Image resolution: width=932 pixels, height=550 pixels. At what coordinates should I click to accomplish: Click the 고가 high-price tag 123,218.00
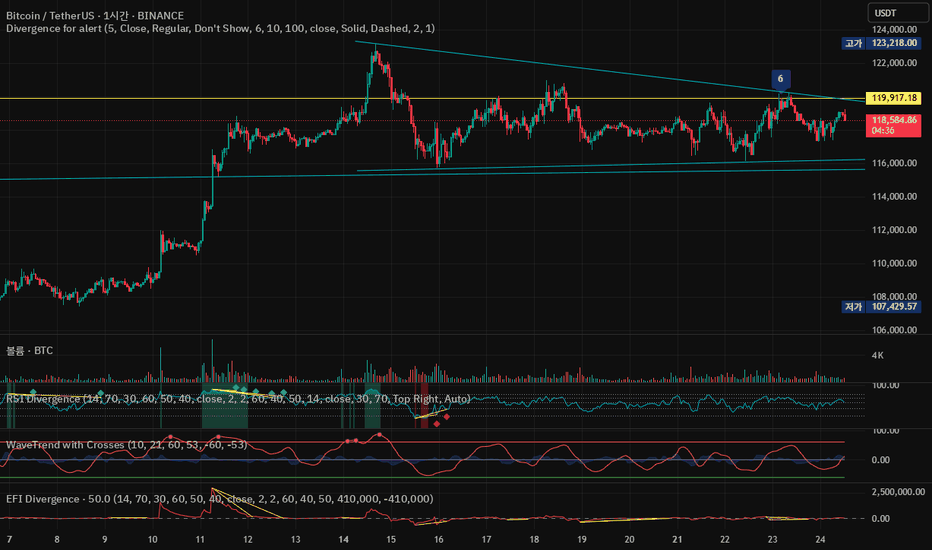[881, 43]
